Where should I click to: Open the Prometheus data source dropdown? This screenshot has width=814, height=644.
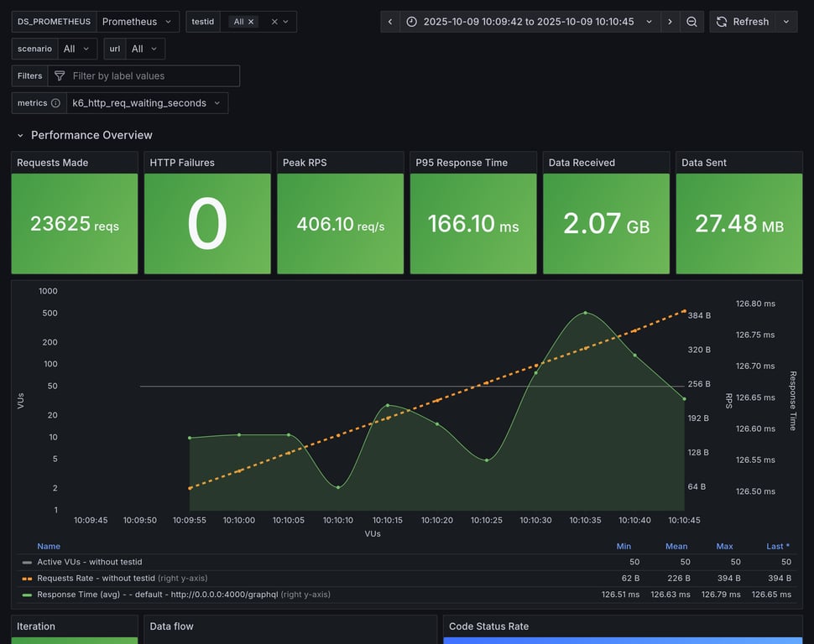pos(138,22)
